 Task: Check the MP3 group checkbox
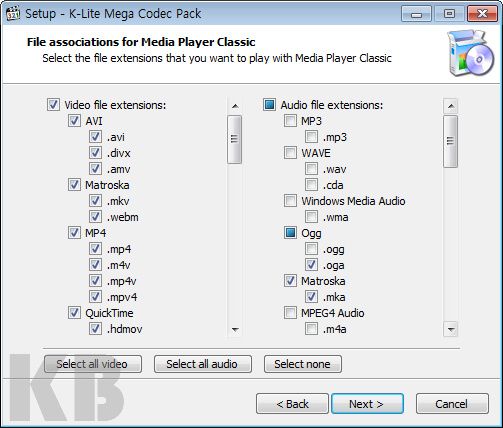[x=290, y=121]
